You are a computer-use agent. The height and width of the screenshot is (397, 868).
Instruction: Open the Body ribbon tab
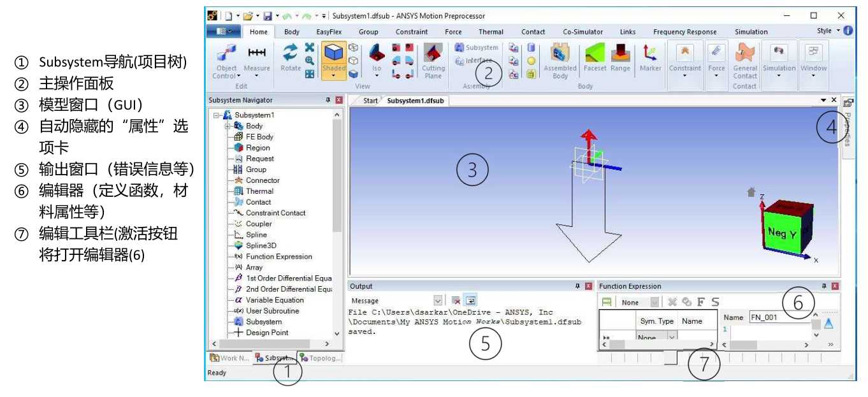pyautogui.click(x=292, y=32)
